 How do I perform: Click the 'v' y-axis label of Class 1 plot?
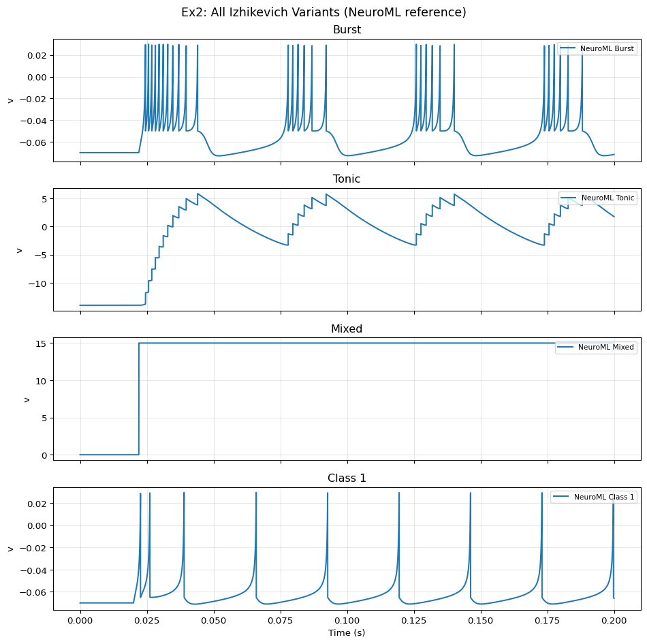(10, 549)
